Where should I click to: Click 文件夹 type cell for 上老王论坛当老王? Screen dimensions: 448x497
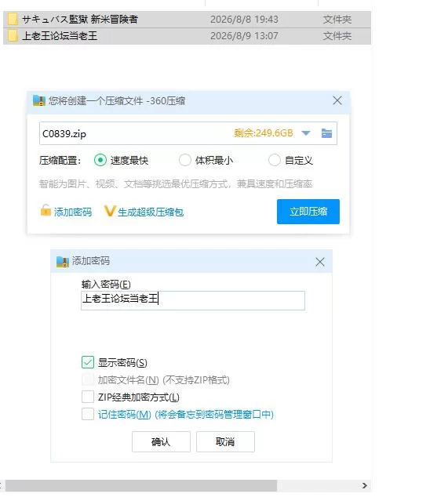coord(337,35)
